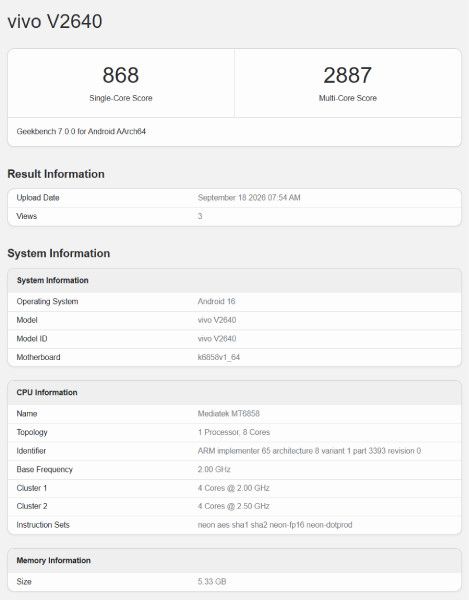Select the memory 'Size' label
The height and width of the screenshot is (600, 469).
pyautogui.click(x=24, y=582)
